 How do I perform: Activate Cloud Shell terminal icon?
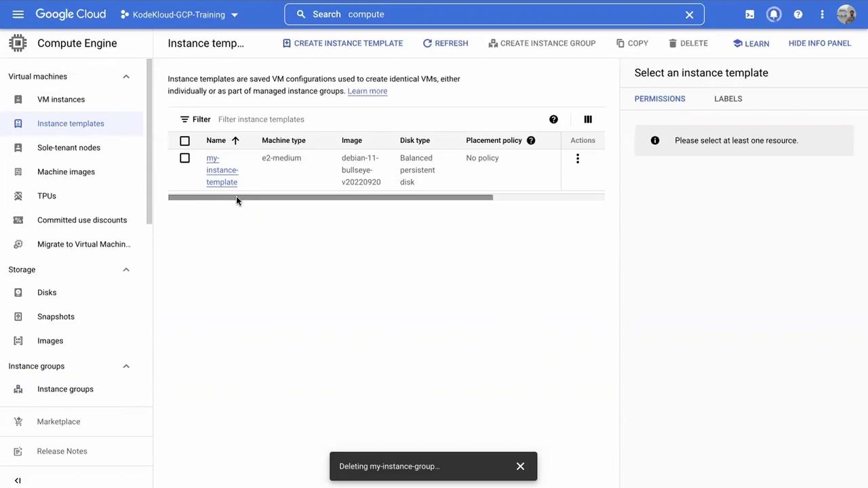pos(749,14)
